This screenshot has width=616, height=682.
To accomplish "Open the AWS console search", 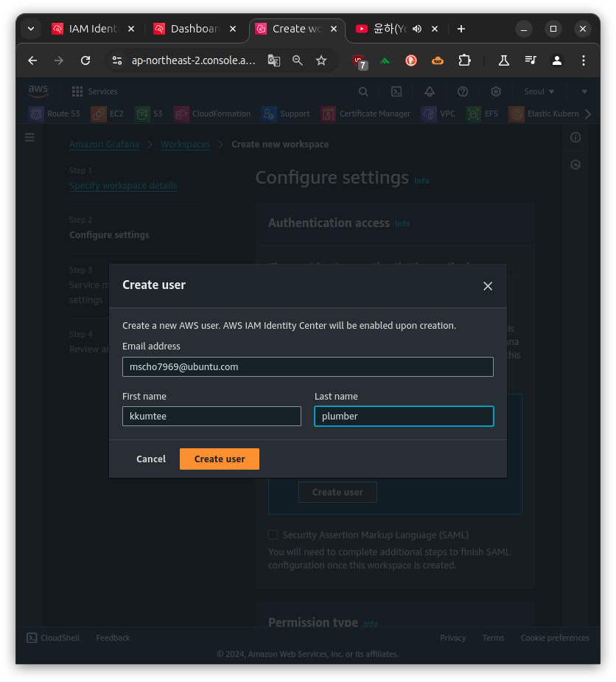I will coord(363,91).
